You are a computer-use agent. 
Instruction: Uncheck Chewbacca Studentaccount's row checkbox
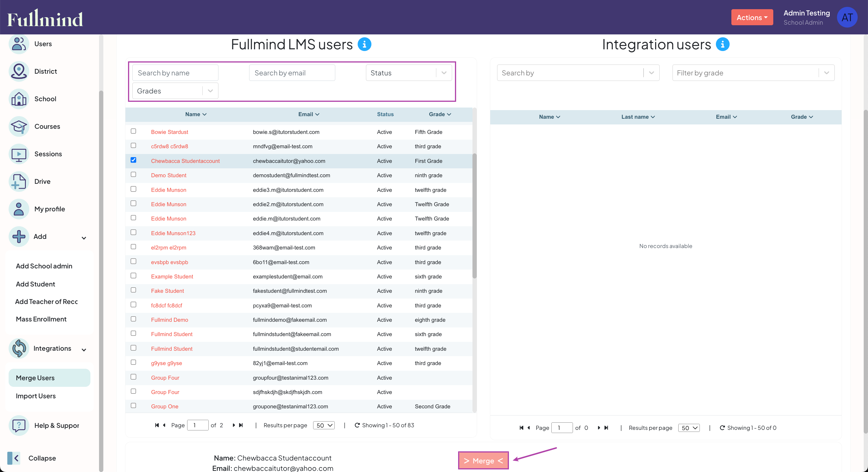click(133, 160)
